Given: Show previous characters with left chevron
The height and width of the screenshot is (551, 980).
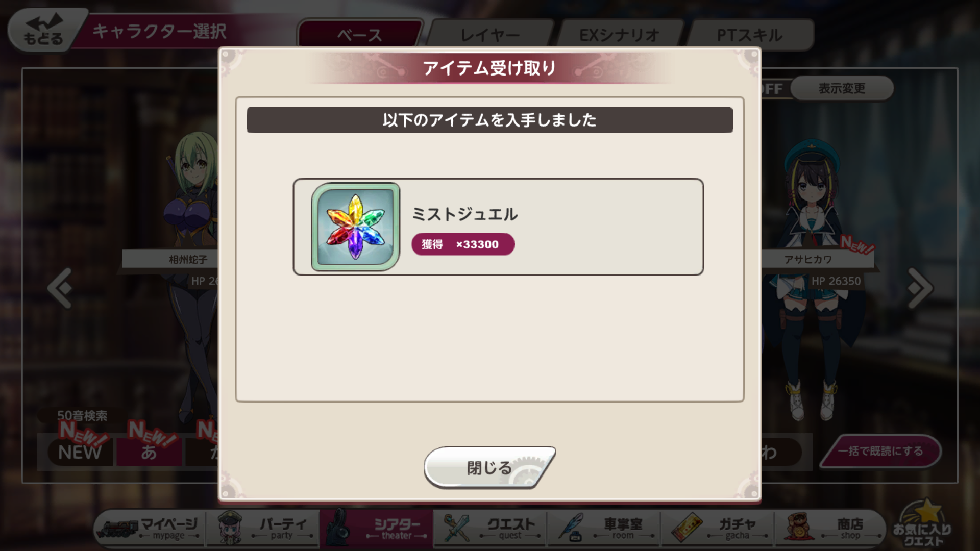Looking at the screenshot, I should coord(60,288).
